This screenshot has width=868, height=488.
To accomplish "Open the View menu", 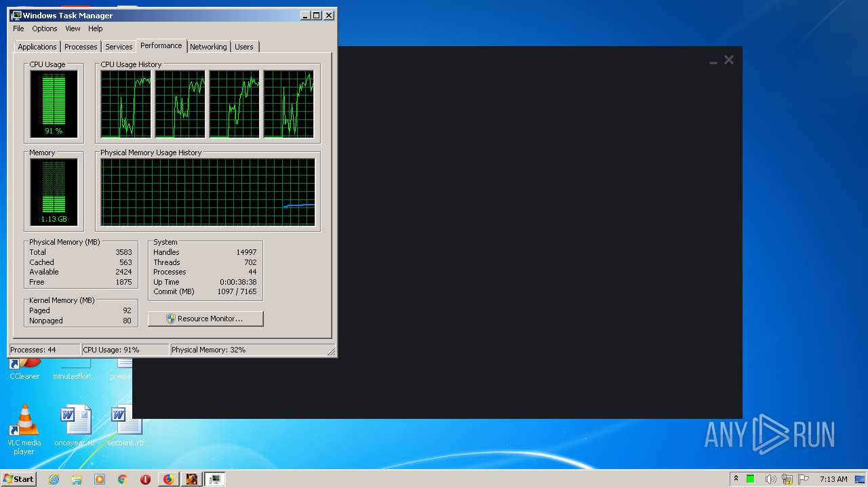I will tap(73, 28).
